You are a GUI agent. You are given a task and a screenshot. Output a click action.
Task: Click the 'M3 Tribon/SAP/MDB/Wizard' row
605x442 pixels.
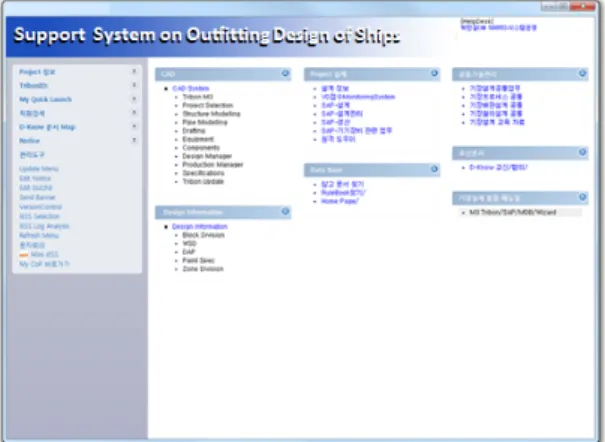520,213
